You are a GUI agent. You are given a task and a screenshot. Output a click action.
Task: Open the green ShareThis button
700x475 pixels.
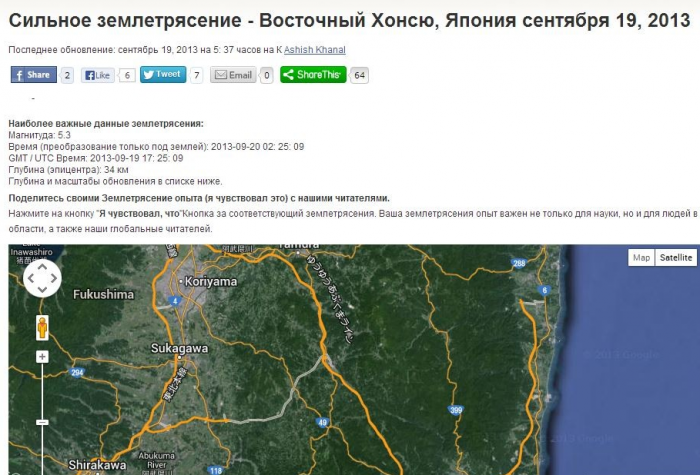pos(312,75)
